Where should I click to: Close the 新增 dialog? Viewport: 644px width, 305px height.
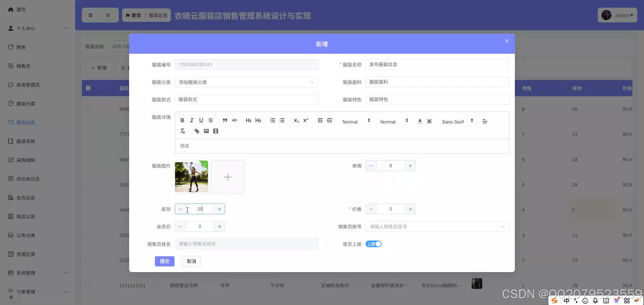(x=506, y=41)
